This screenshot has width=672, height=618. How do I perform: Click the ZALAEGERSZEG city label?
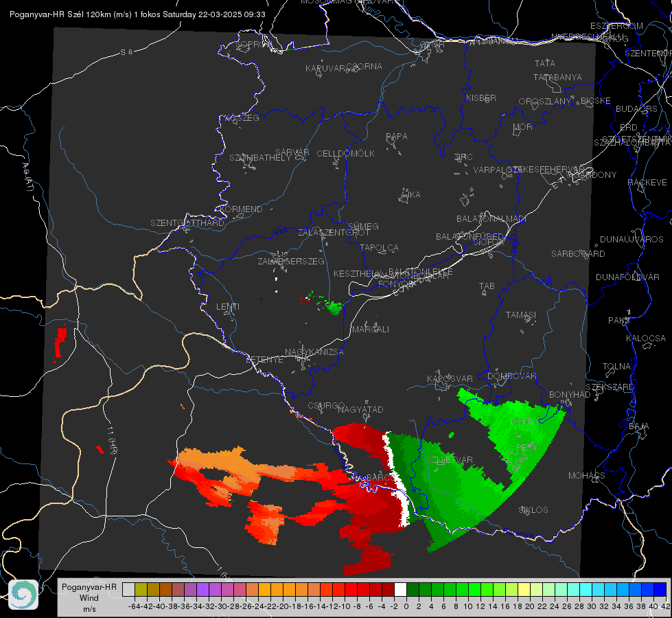[291, 261]
